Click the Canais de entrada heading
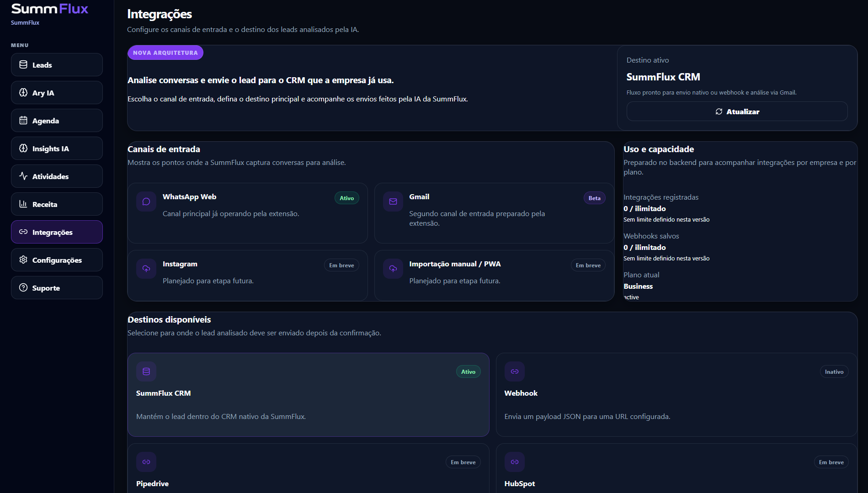This screenshot has height=493, width=868. tap(164, 149)
